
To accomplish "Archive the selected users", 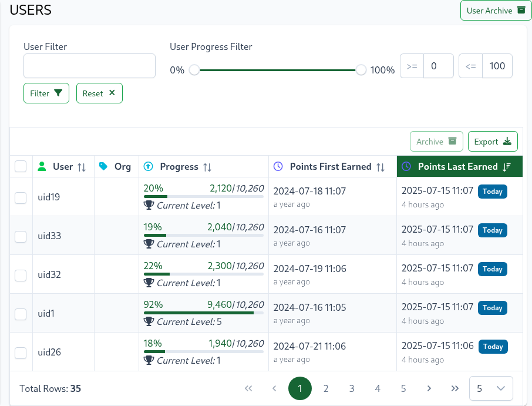I will (436, 141).
